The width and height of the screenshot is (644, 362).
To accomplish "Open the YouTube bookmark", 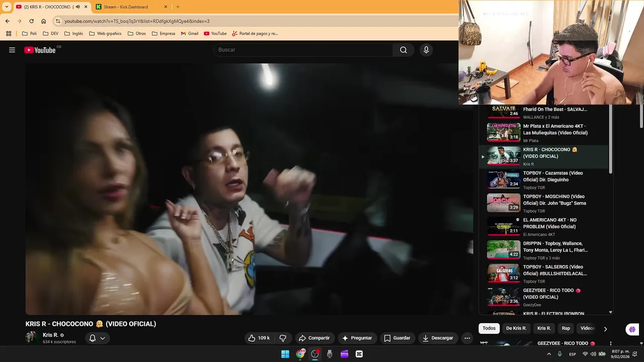I will 215,34.
